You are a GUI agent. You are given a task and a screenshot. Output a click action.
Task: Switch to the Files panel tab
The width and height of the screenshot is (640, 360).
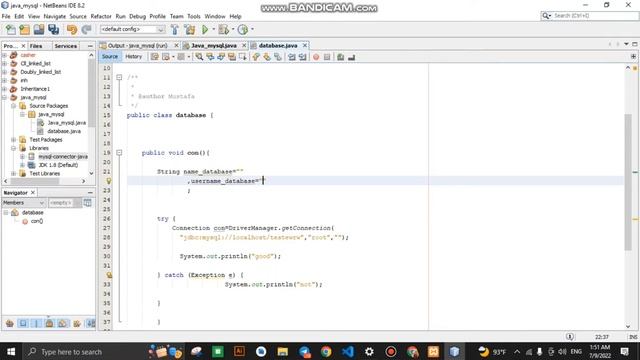coord(36,46)
